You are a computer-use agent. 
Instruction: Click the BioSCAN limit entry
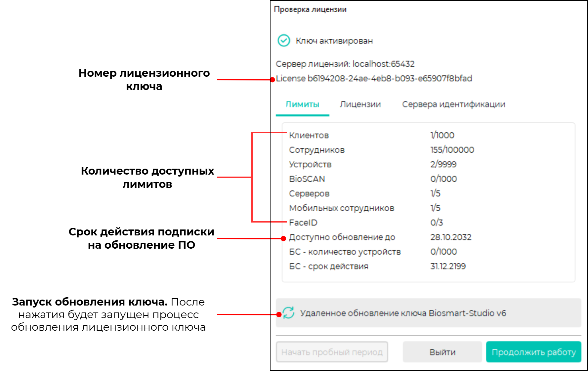pyautogui.click(x=307, y=179)
